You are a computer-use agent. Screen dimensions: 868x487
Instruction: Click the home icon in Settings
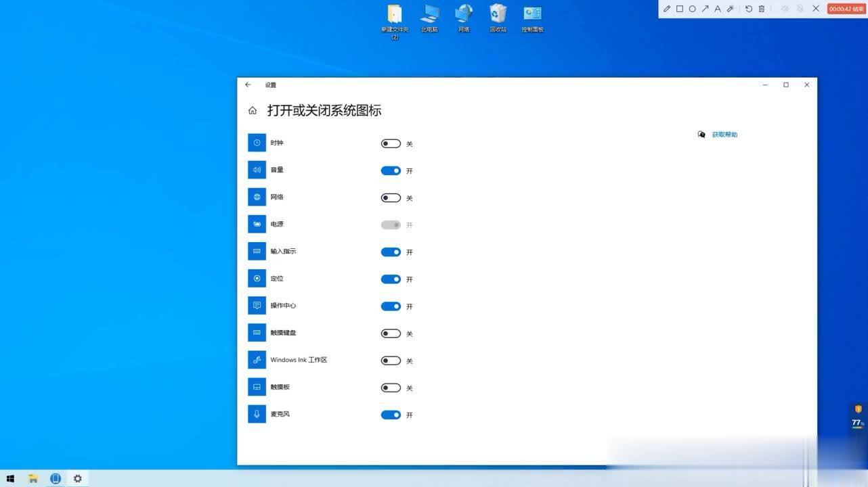point(253,110)
